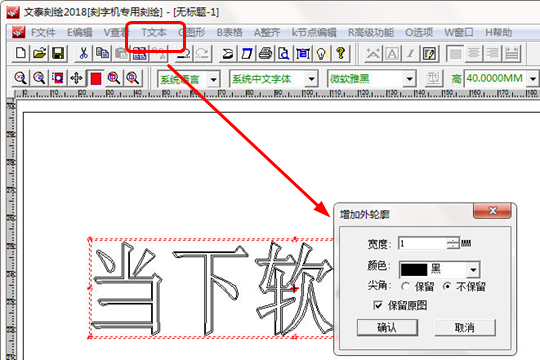
Task: Select the 保留 sharp corner radio button
Action: 405,286
